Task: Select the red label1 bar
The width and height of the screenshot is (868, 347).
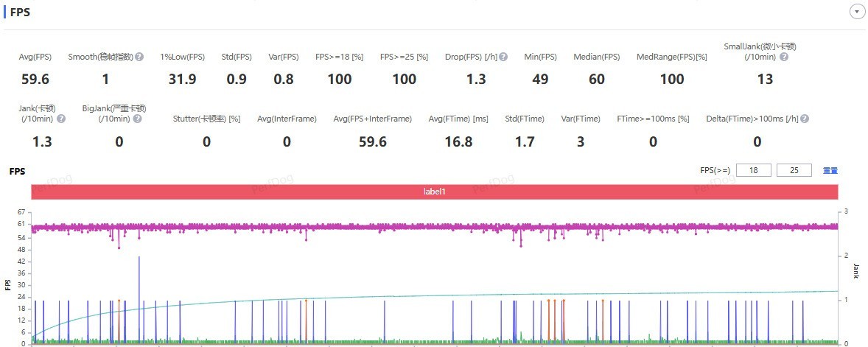Action: (x=435, y=191)
